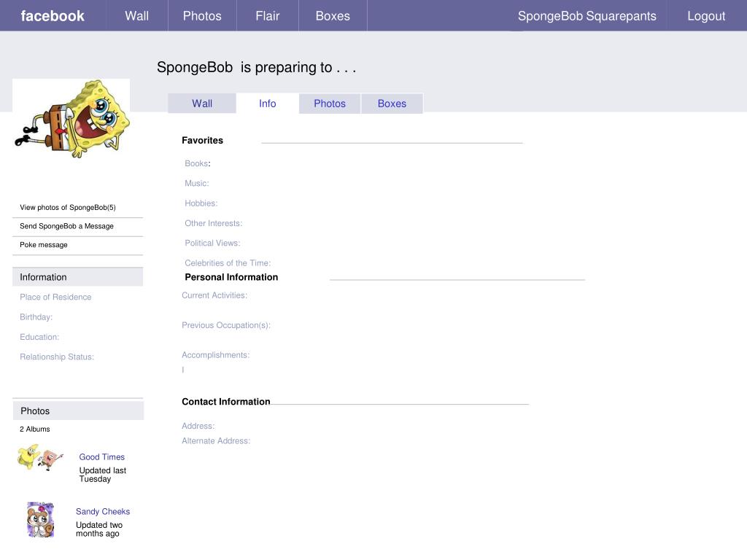Click the Other Interests: label
Screen dimensions: 747x560
pyautogui.click(x=214, y=223)
